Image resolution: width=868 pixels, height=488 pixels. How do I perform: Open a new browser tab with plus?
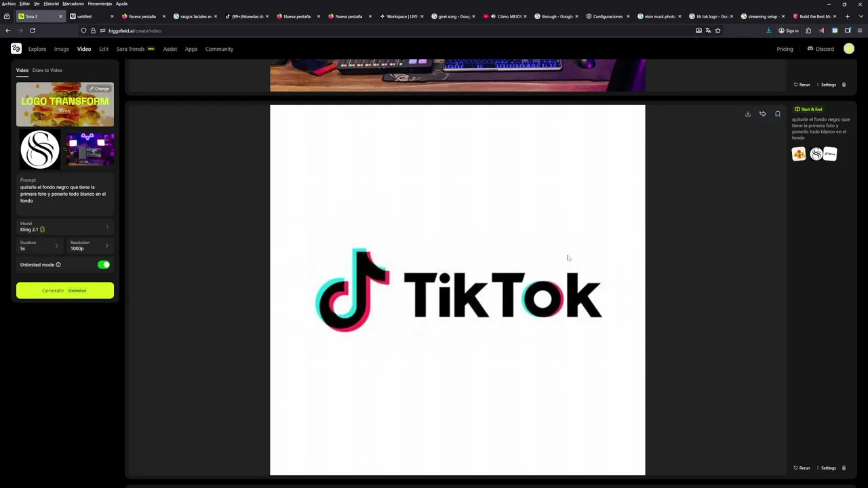847,16
